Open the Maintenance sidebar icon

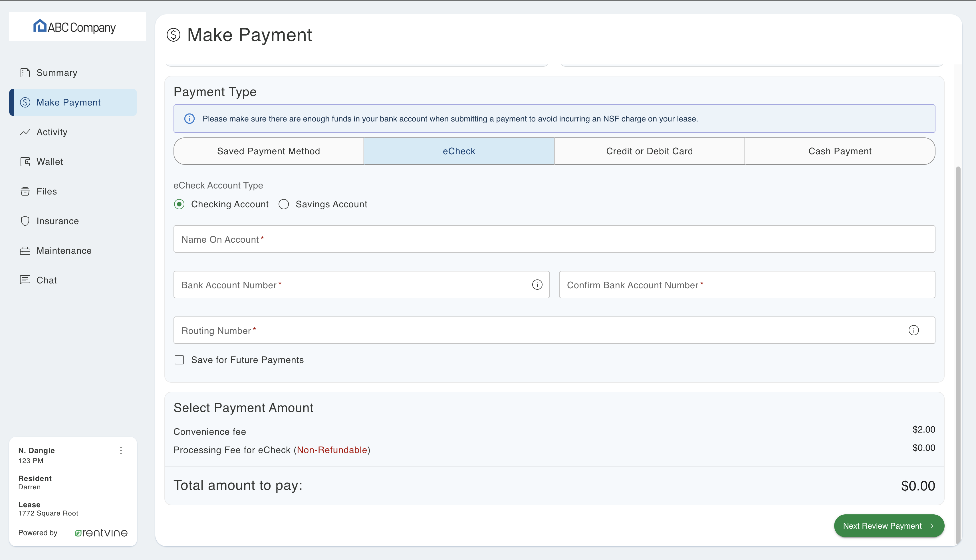tap(25, 250)
